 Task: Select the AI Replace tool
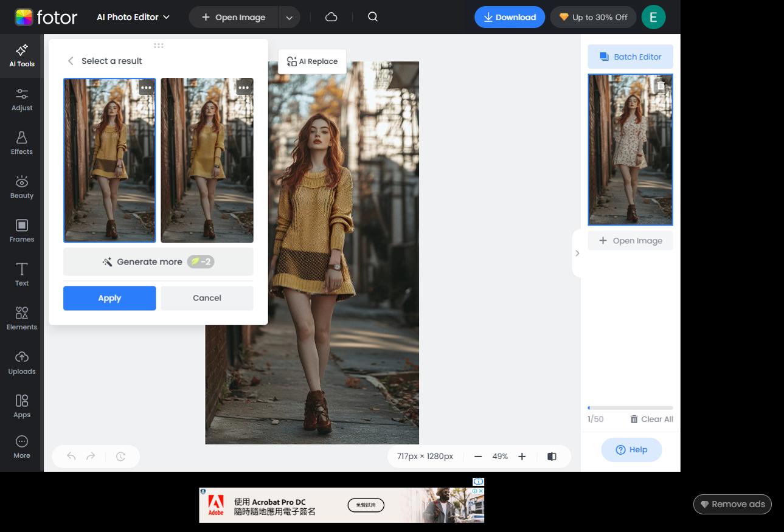tap(311, 61)
